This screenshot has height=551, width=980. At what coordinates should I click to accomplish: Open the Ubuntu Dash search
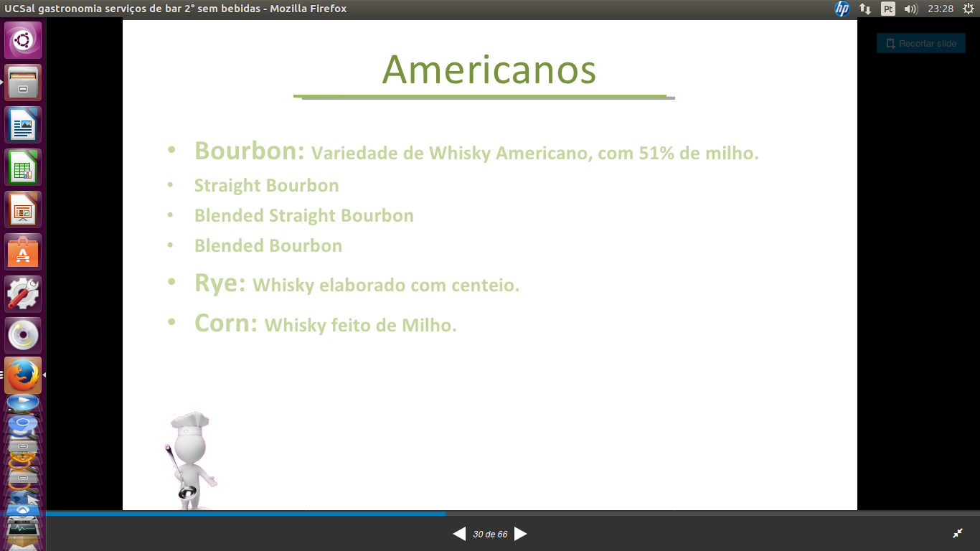(x=23, y=40)
